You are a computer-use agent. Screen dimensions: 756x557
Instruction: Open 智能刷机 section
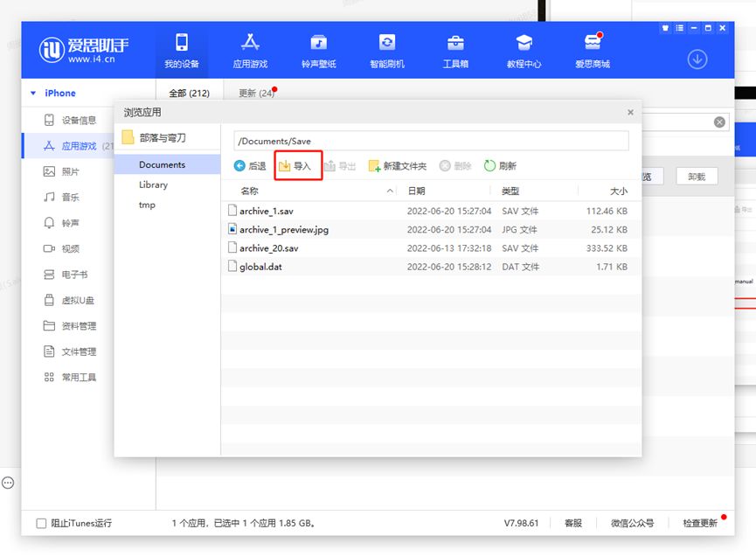[387, 51]
